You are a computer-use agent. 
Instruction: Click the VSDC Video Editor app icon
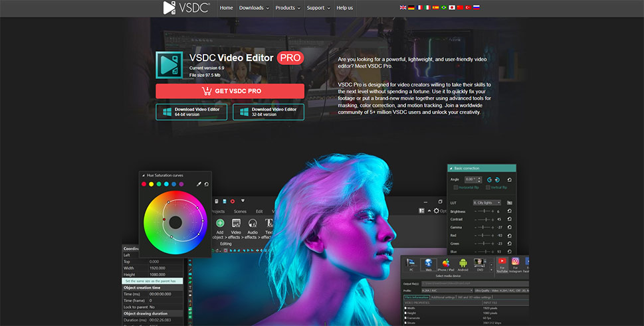(x=169, y=65)
